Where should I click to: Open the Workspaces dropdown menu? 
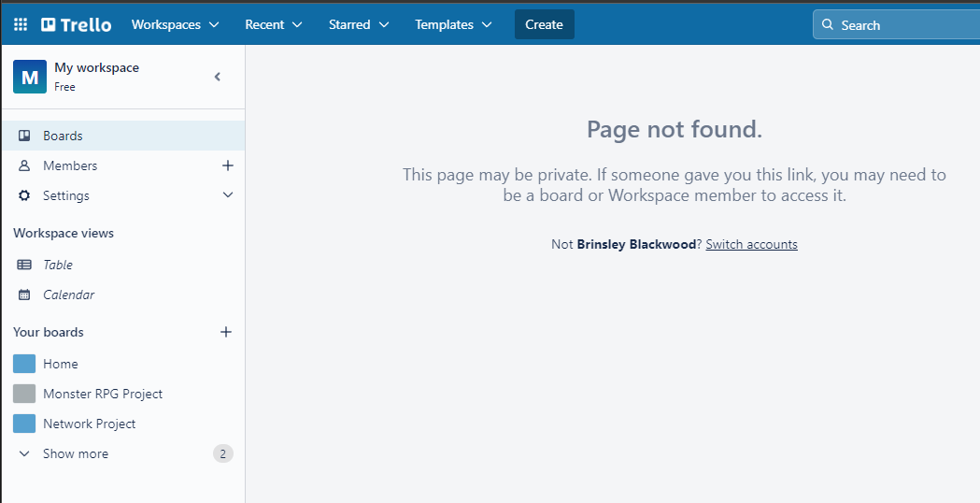175,24
